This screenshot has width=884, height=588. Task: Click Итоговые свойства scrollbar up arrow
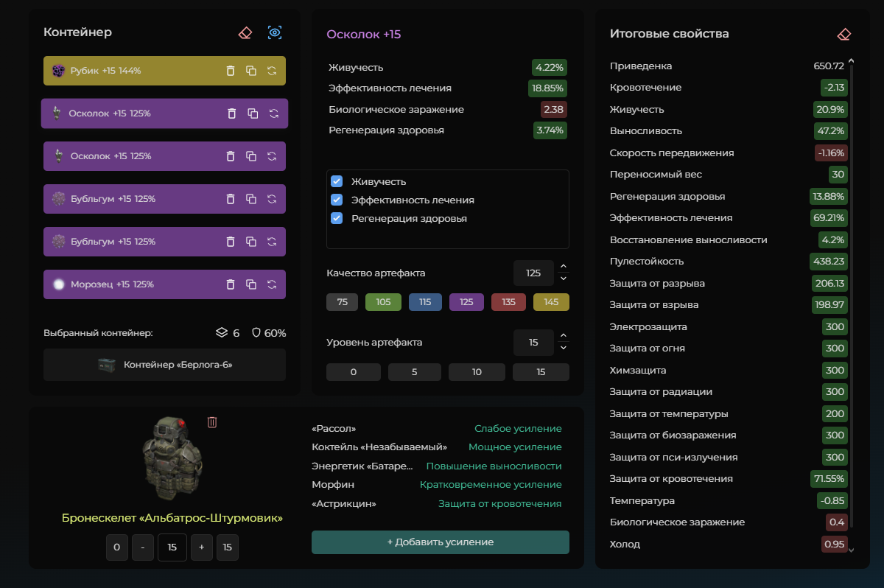852,61
